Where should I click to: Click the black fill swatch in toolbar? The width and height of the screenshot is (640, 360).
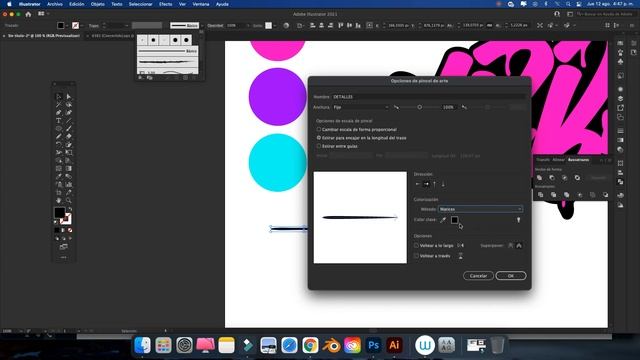[x=60, y=213]
